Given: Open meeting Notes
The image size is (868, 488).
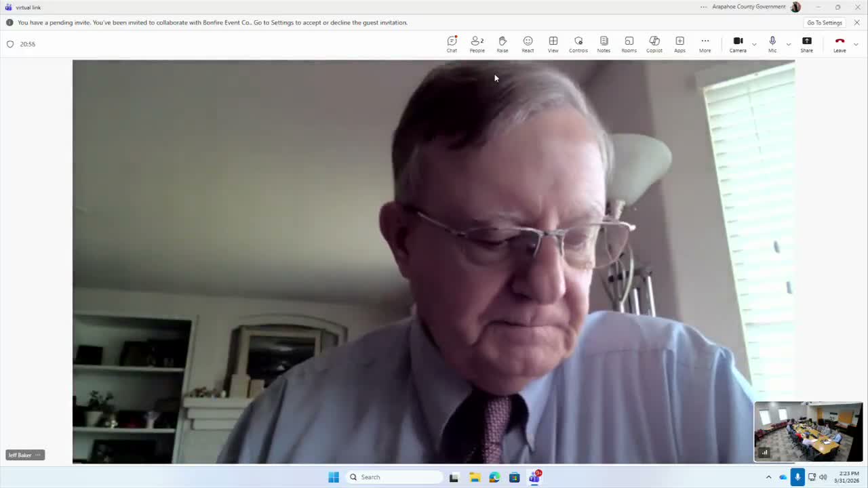Looking at the screenshot, I should (x=604, y=44).
